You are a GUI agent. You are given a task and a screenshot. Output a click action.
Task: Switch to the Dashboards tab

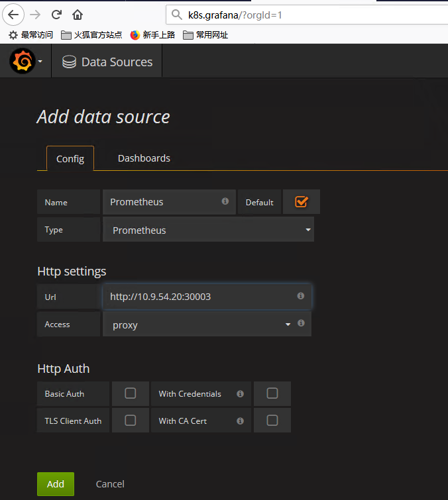coord(144,158)
